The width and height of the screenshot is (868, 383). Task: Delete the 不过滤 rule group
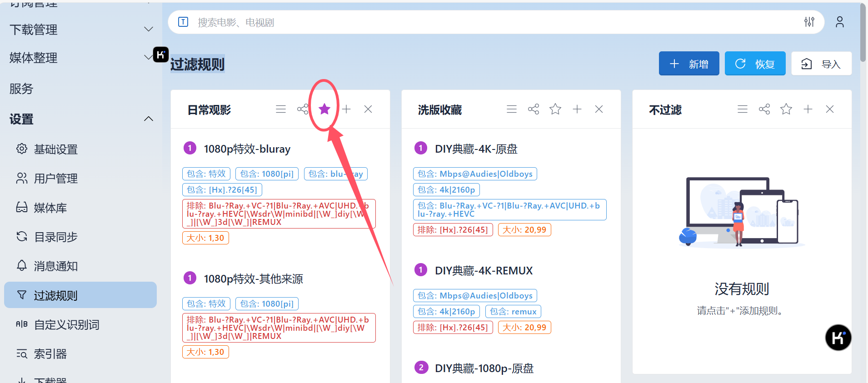pyautogui.click(x=830, y=109)
